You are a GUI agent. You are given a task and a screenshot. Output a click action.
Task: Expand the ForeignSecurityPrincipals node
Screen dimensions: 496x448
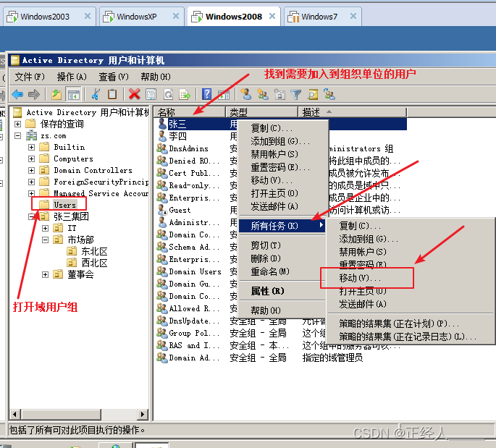pyautogui.click(x=31, y=182)
